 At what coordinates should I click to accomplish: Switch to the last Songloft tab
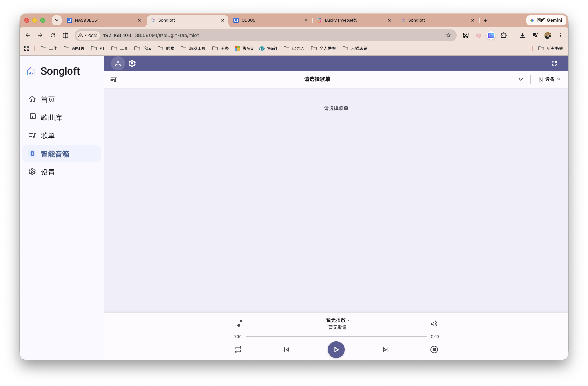point(437,20)
